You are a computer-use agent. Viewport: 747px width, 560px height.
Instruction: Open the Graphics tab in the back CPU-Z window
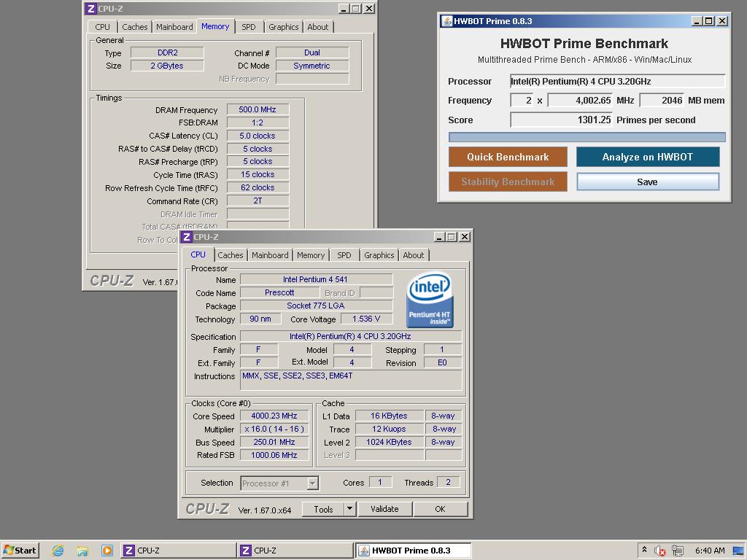284,27
